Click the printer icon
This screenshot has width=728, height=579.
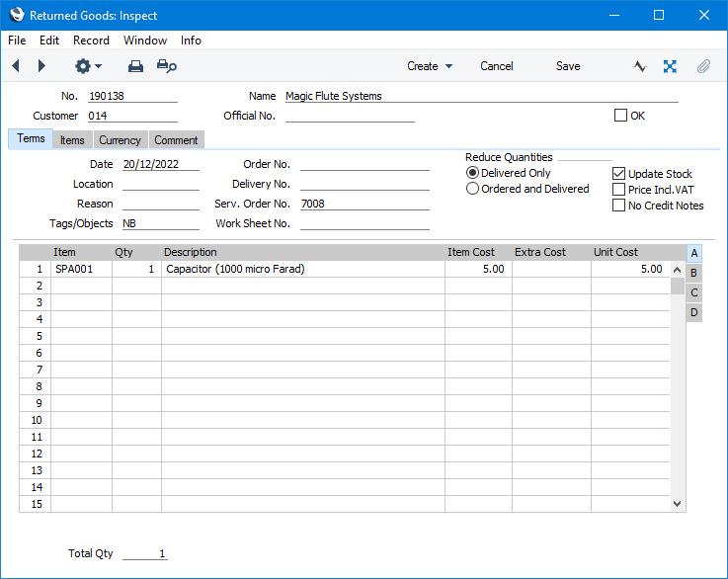pos(135,66)
